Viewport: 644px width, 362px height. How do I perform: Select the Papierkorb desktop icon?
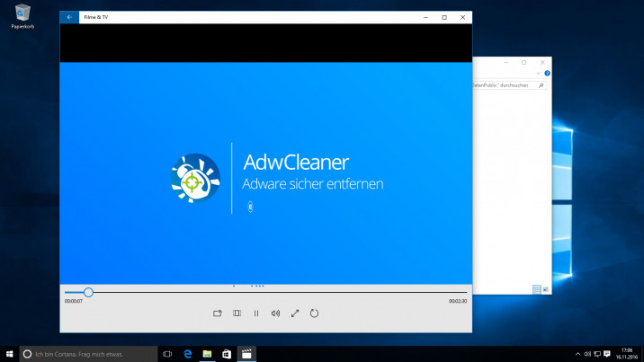pos(22,16)
